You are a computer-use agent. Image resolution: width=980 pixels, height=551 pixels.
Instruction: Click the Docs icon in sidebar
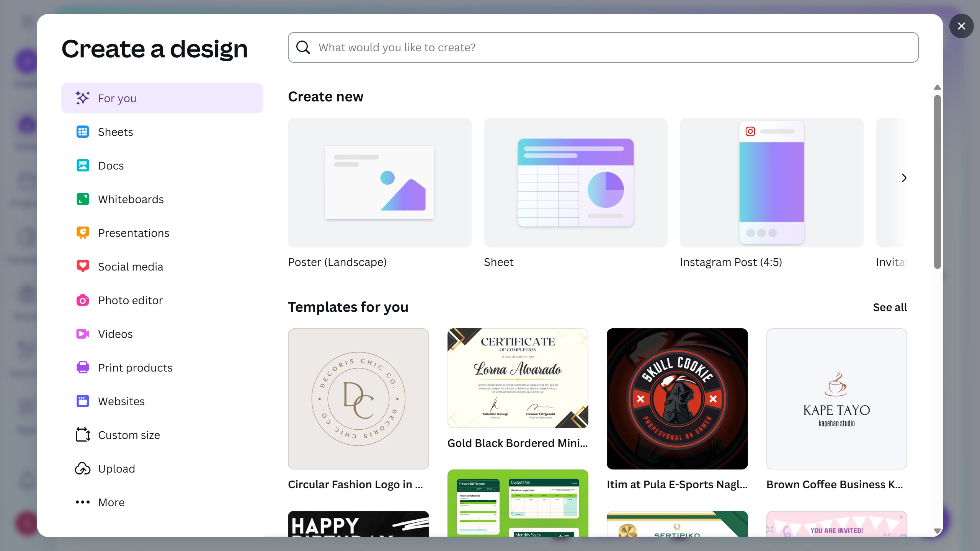tap(82, 166)
